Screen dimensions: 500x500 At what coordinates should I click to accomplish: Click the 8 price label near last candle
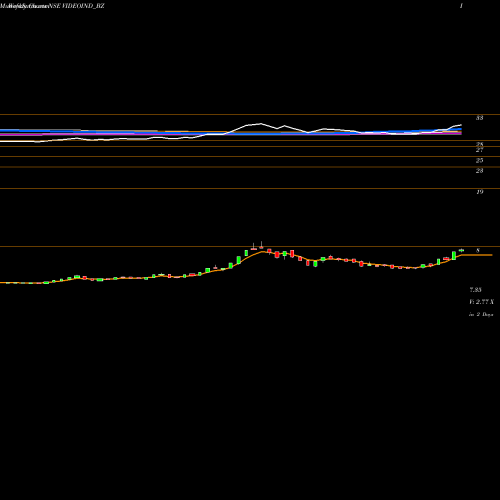(478, 251)
